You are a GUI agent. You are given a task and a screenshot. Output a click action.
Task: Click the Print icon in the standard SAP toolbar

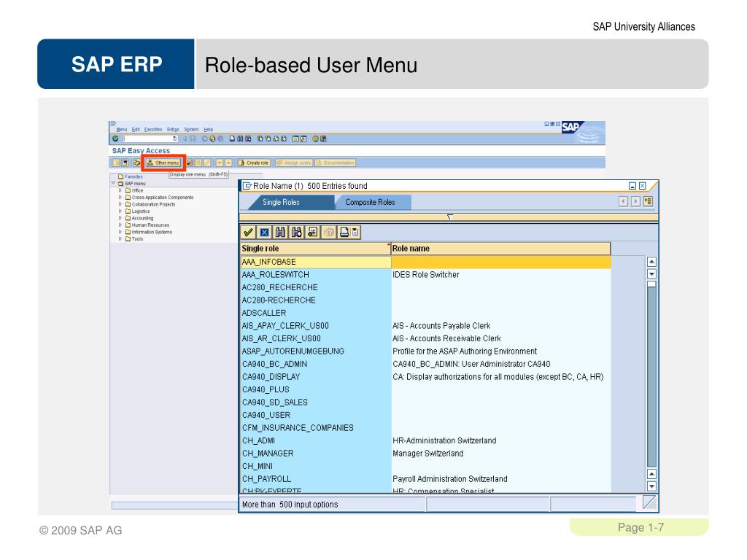pos(232,139)
